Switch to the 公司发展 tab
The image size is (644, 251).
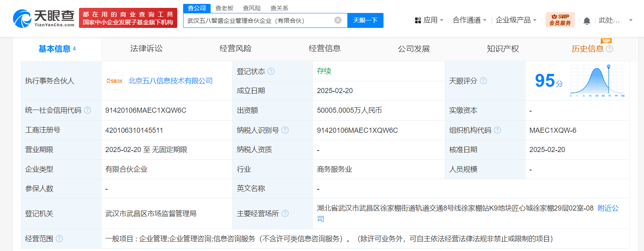(414, 49)
